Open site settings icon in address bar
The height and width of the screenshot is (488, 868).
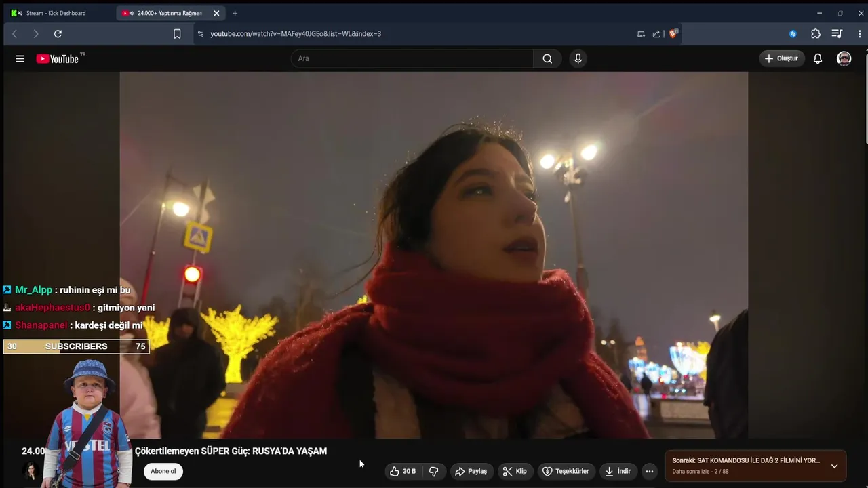coord(200,34)
